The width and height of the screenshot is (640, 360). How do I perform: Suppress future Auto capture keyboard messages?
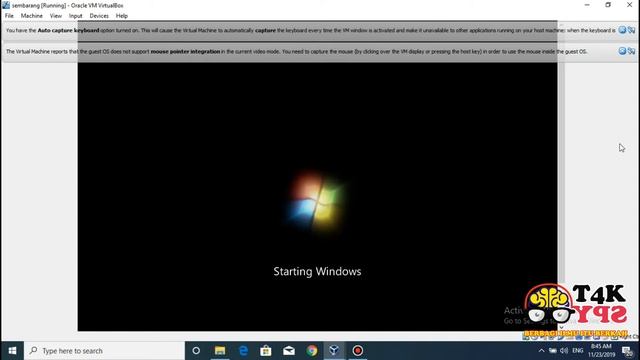click(x=631, y=30)
